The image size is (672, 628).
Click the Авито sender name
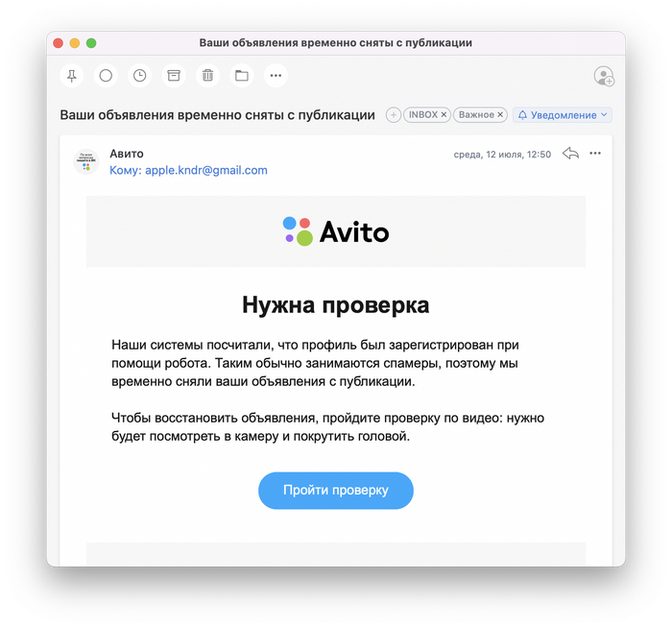pos(127,154)
